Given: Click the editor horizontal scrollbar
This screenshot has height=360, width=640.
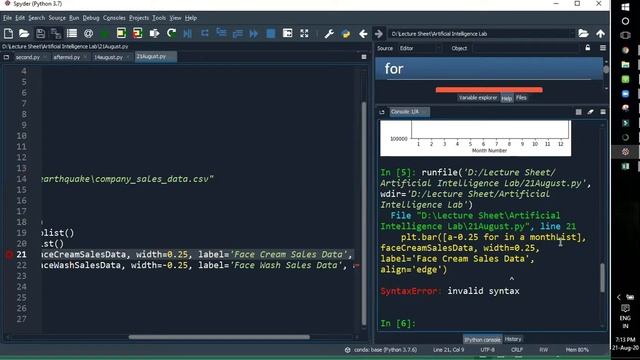Looking at the screenshot, I should pyautogui.click(x=219, y=337).
